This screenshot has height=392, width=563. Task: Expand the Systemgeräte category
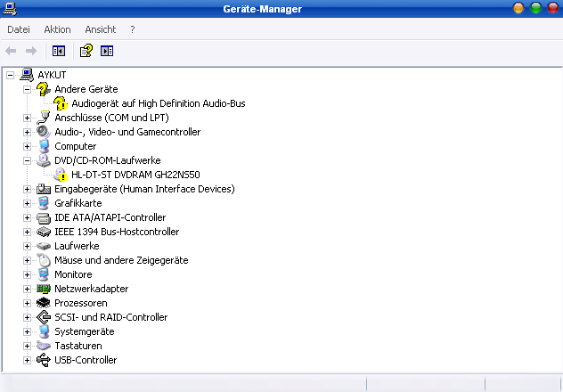pyautogui.click(x=27, y=331)
